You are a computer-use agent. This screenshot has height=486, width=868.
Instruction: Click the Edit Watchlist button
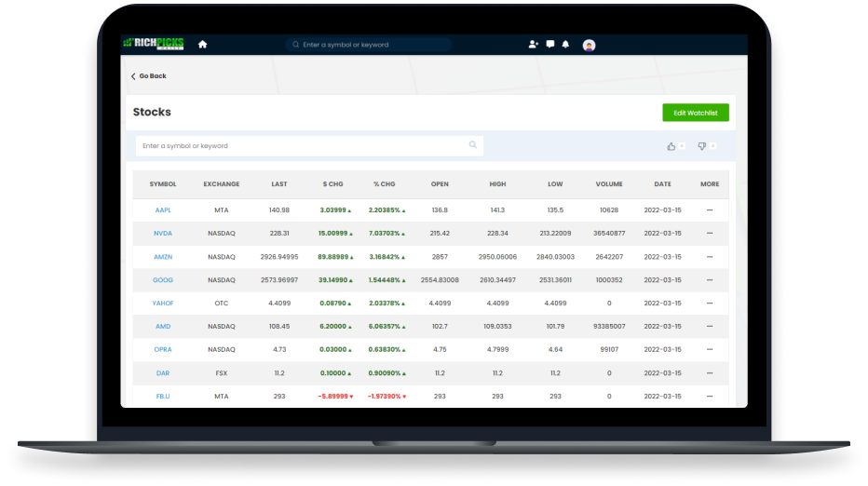[x=696, y=113]
